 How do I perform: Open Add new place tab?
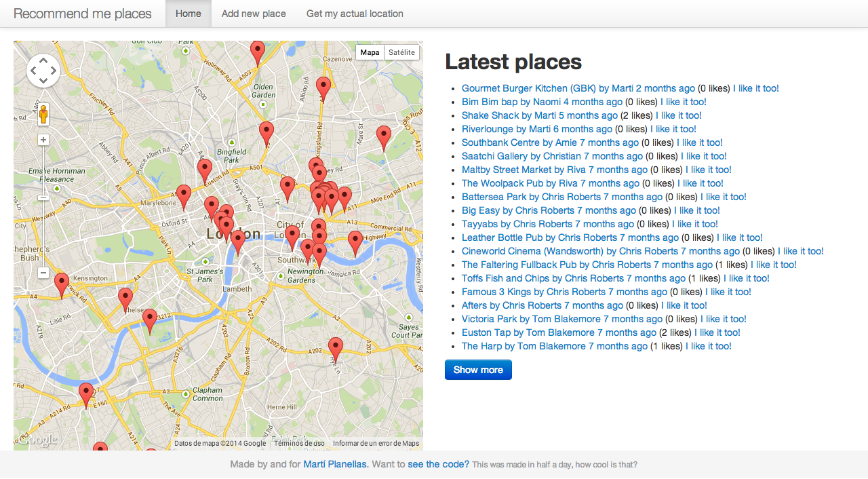coord(254,14)
